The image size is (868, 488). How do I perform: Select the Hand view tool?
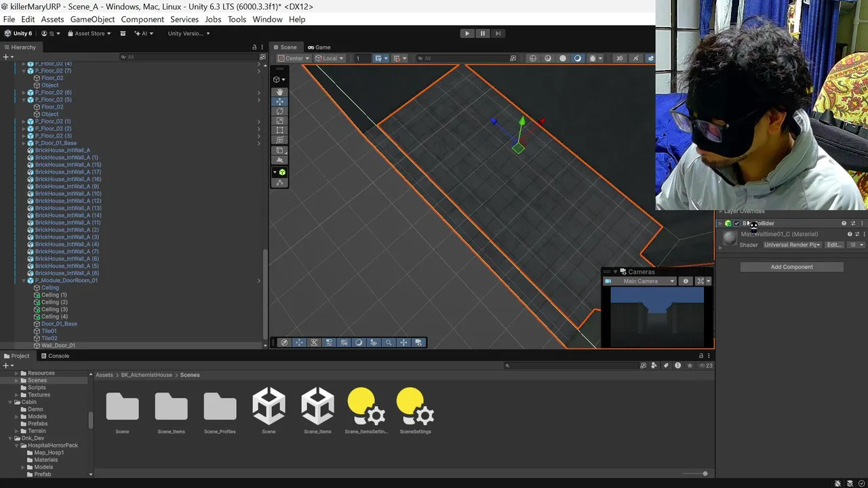279,91
